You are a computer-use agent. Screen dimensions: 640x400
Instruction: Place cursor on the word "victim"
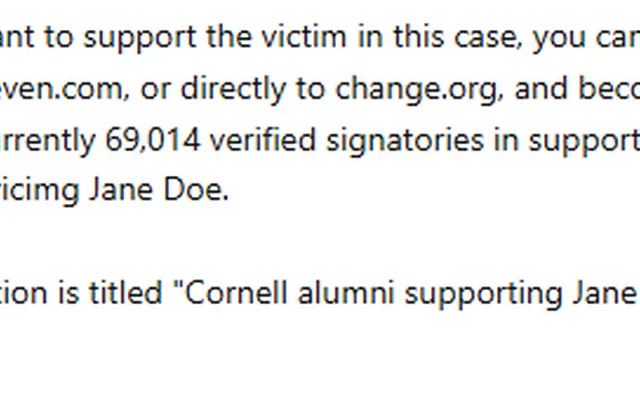pos(304,37)
